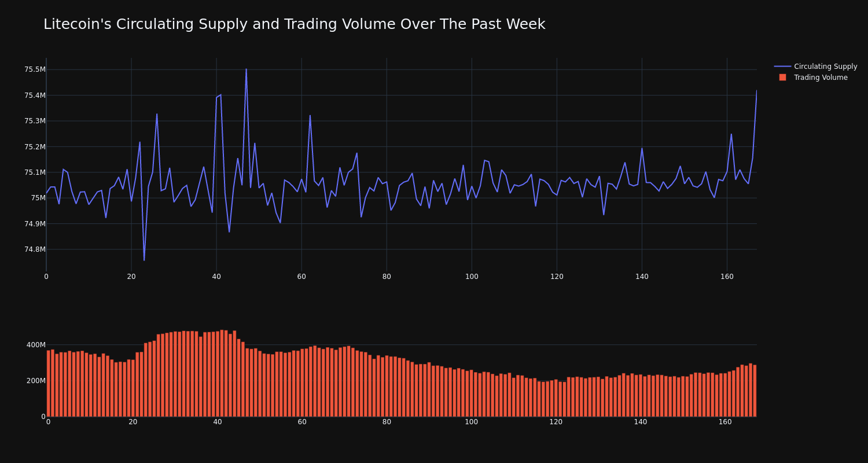This screenshot has width=868, height=463.
Task: Click x-axis label 40 on volume chart
Action: pyautogui.click(x=218, y=422)
